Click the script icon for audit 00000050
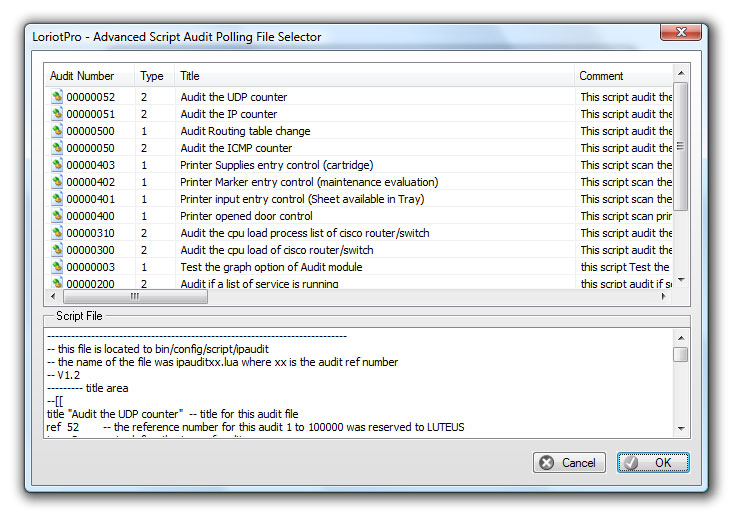Image resolution: width=730 pixels, height=512 pixels. click(57, 148)
